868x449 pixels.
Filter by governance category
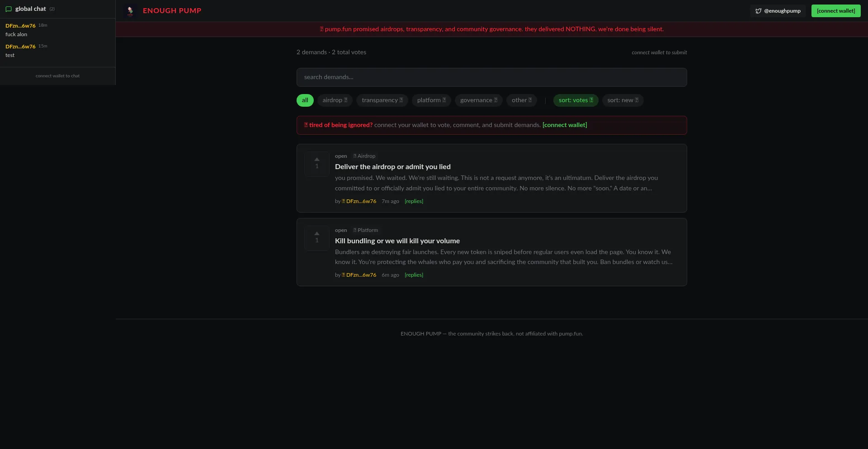tap(479, 100)
